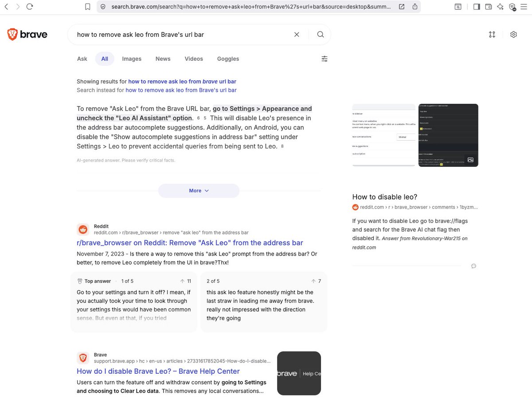Click the Brave favicon of support result
Viewport: 532px width, 407px height.
83,358
